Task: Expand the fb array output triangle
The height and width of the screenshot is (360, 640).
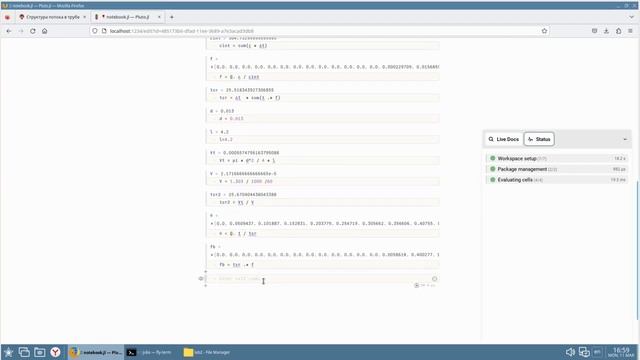Action: tap(212, 255)
